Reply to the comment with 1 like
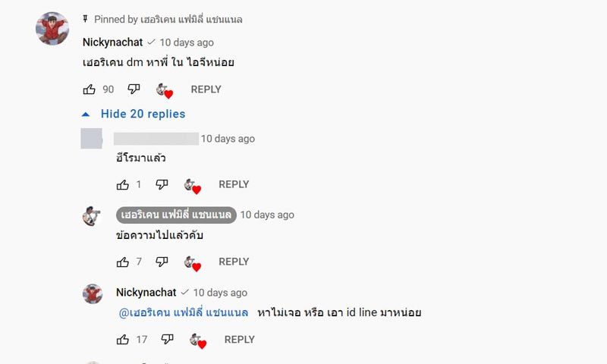This screenshot has width=607, height=364. [x=234, y=184]
